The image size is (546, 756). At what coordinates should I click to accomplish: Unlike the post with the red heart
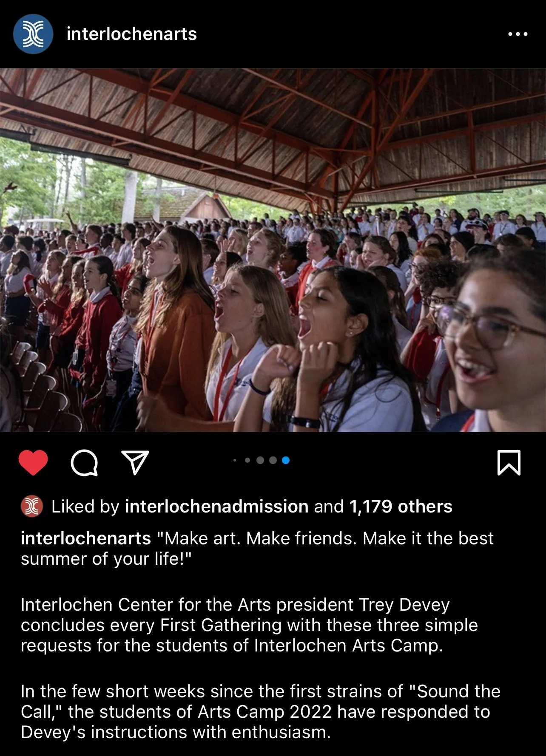(33, 462)
